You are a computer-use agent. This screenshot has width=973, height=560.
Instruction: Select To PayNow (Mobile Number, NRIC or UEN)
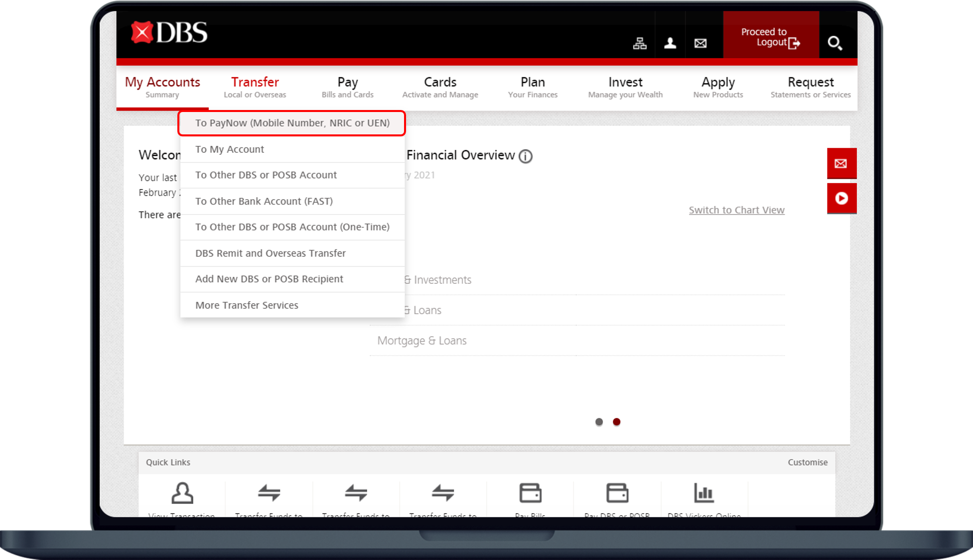point(292,123)
